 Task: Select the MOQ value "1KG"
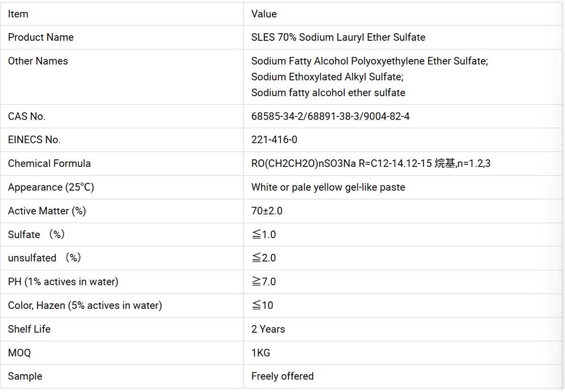(x=260, y=353)
